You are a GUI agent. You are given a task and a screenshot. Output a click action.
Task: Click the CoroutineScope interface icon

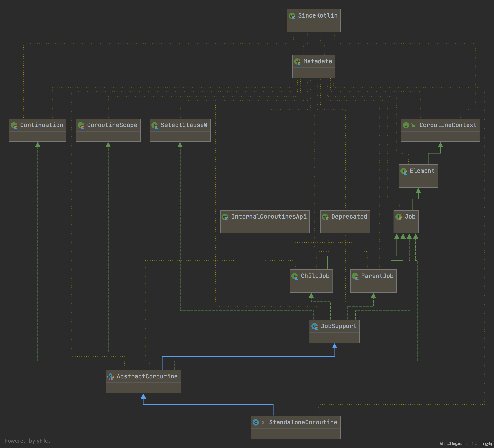(x=81, y=125)
